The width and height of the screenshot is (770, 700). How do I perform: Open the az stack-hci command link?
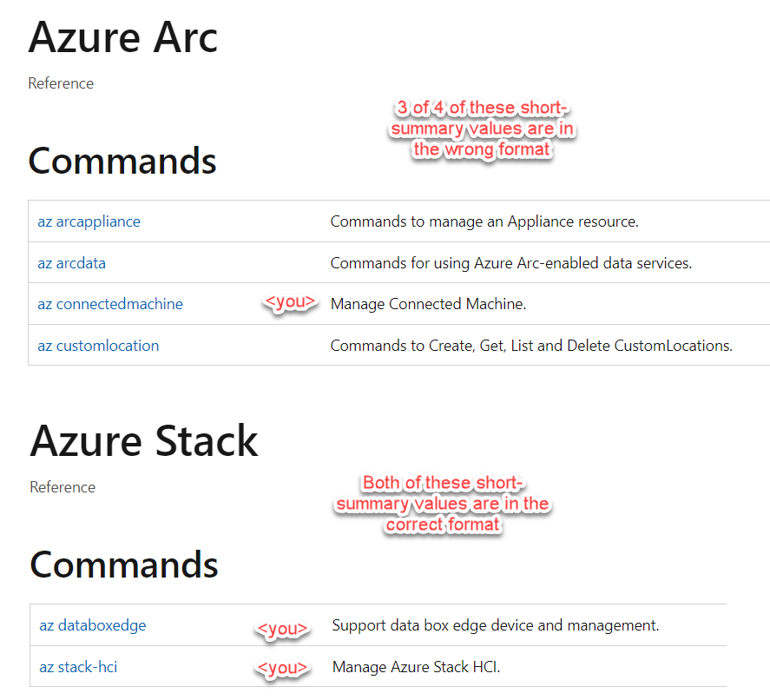pyautogui.click(x=78, y=667)
